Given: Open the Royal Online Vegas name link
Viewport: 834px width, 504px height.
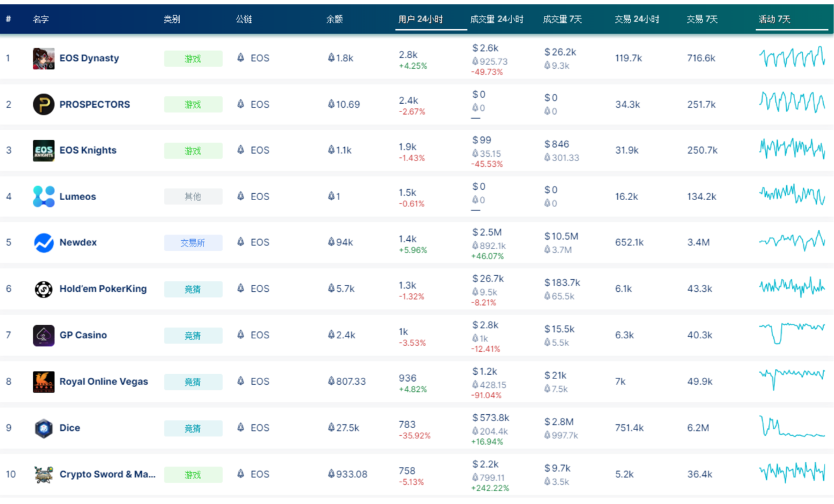Looking at the screenshot, I should (x=103, y=382).
